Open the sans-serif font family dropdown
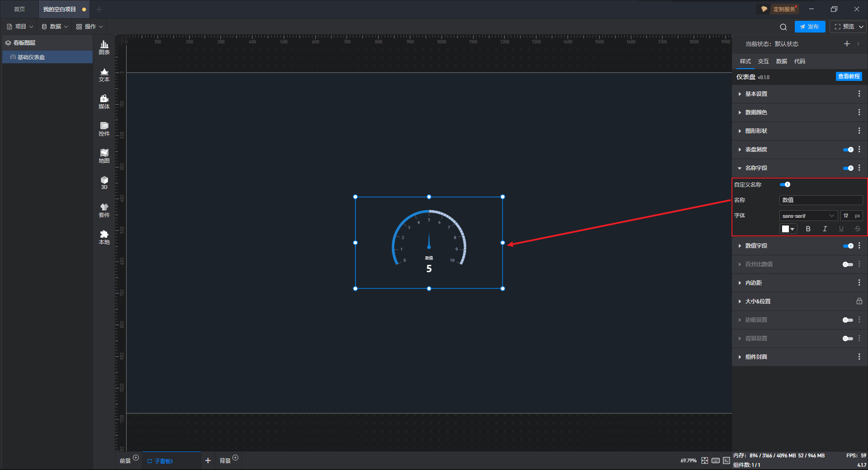868x470 pixels. 808,216
